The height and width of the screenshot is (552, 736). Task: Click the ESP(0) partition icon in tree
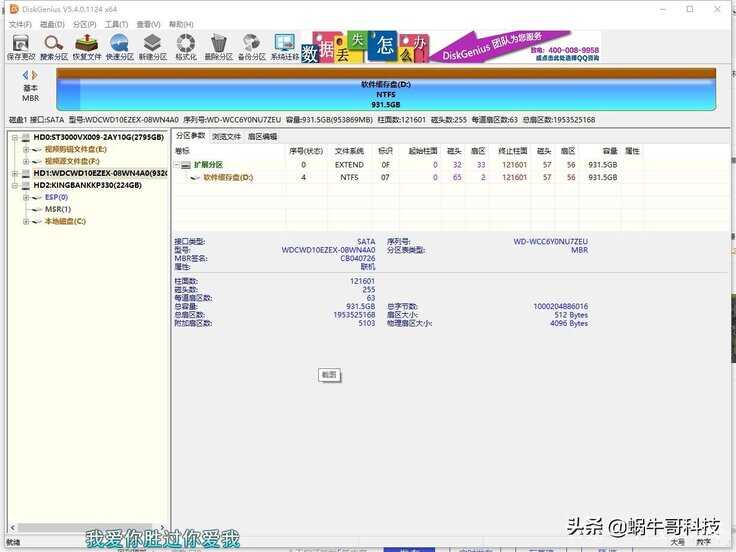click(x=37, y=198)
